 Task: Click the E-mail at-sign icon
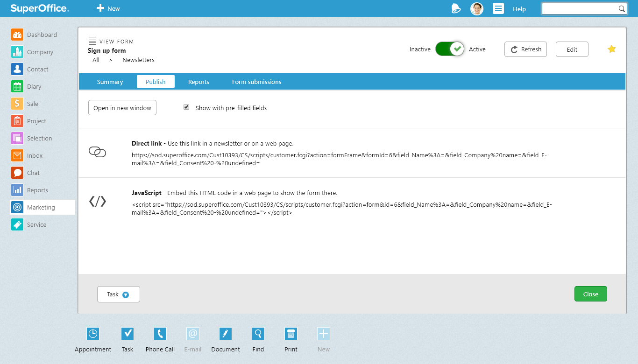193,334
